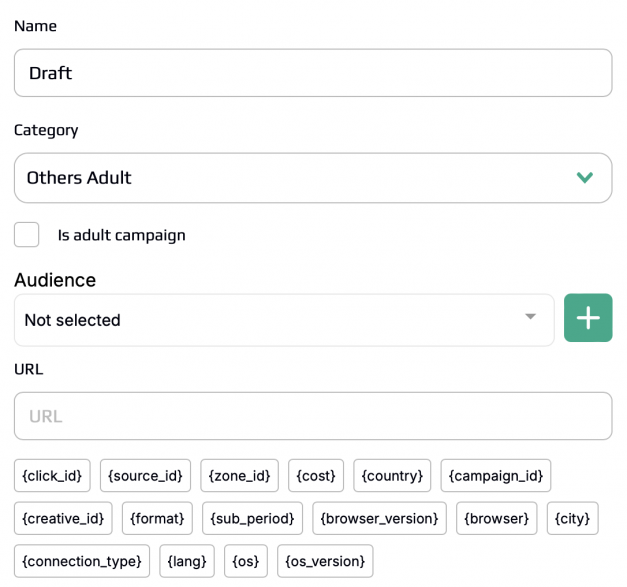Screen dimensions: 627x587
Task: Add the {zone_id} token
Action: (240, 475)
